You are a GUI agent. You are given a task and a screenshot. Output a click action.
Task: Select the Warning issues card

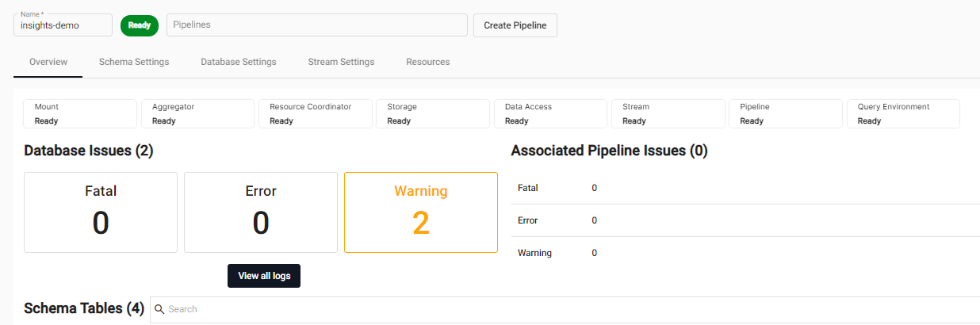(421, 212)
